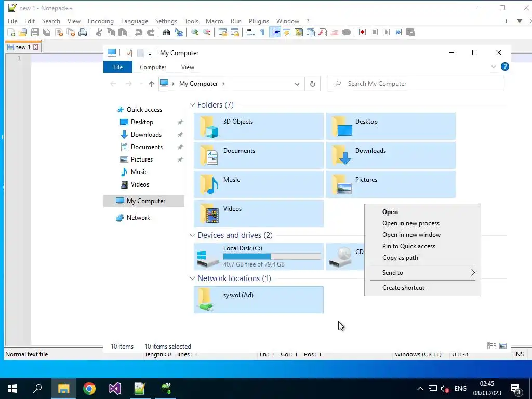Viewport: 532px width, 399px height.
Task: Toggle Word wrap icon in Notepad++ toolbar
Action: (250, 32)
